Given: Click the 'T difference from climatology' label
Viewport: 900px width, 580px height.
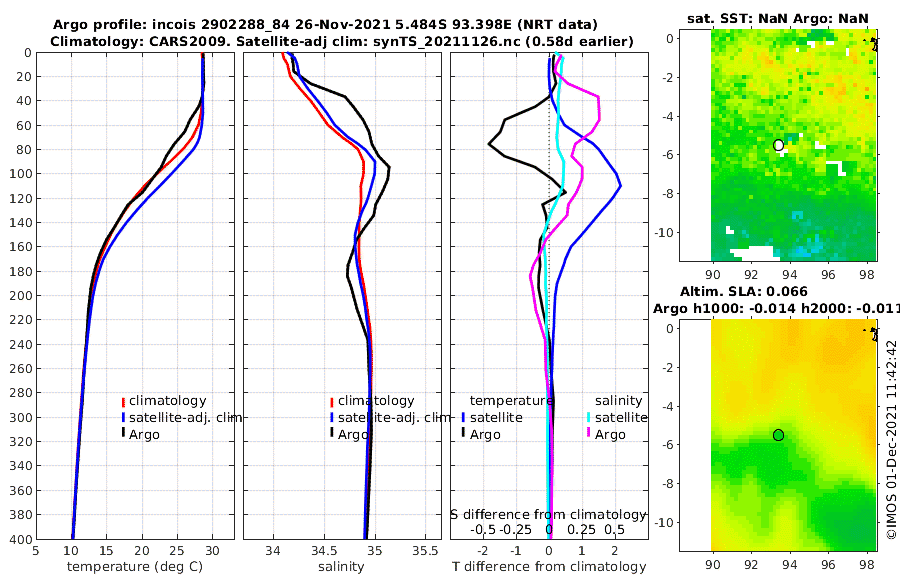Looking at the screenshot, I should (549, 567).
